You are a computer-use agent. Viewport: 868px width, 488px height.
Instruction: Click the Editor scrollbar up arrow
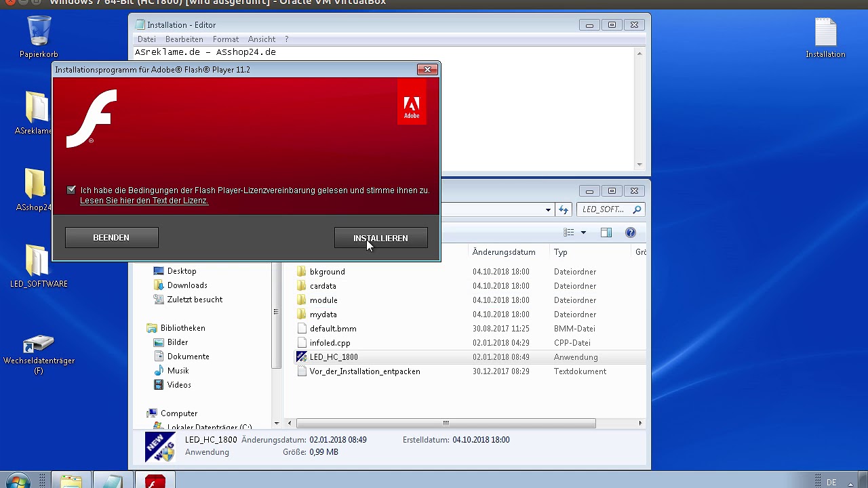point(639,54)
